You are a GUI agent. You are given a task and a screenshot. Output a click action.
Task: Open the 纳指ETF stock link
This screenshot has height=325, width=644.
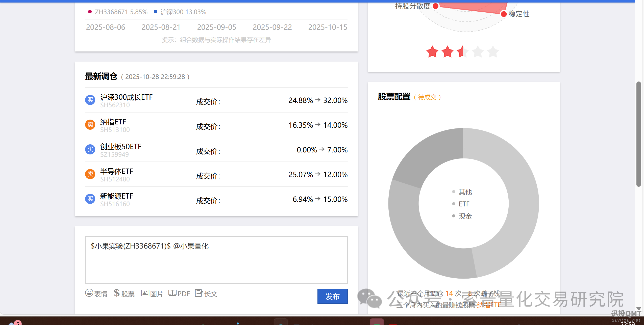489,305
